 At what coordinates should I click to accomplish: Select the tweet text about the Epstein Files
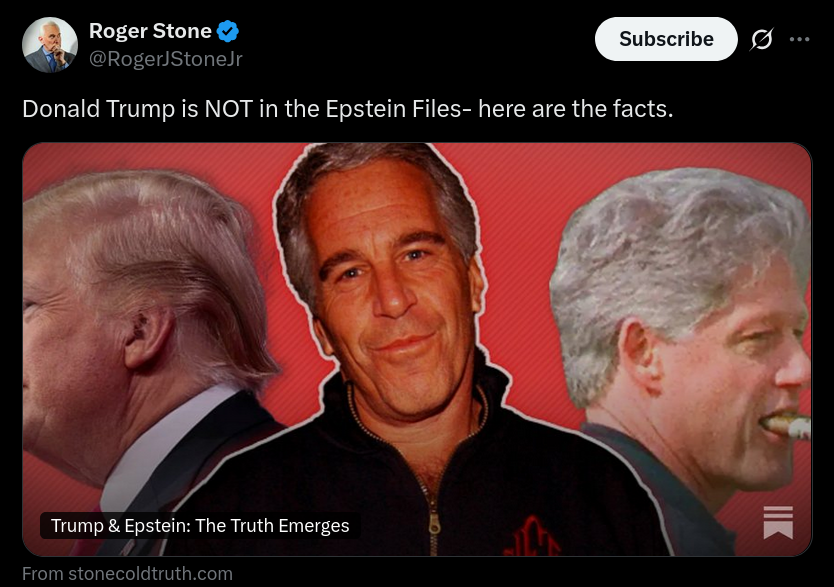[348, 108]
